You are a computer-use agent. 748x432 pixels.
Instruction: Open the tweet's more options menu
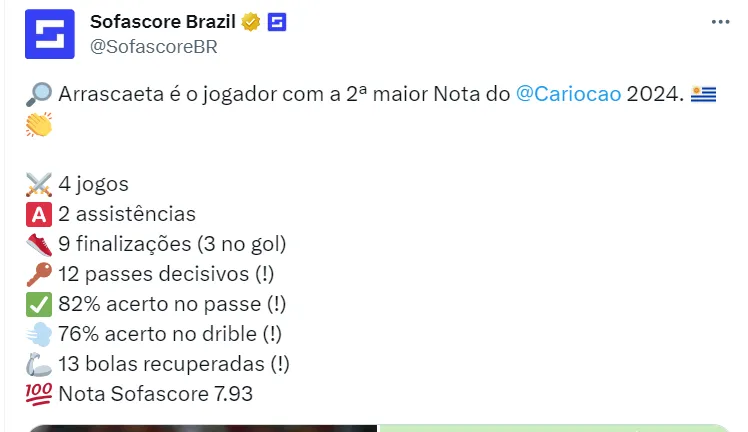click(x=720, y=22)
